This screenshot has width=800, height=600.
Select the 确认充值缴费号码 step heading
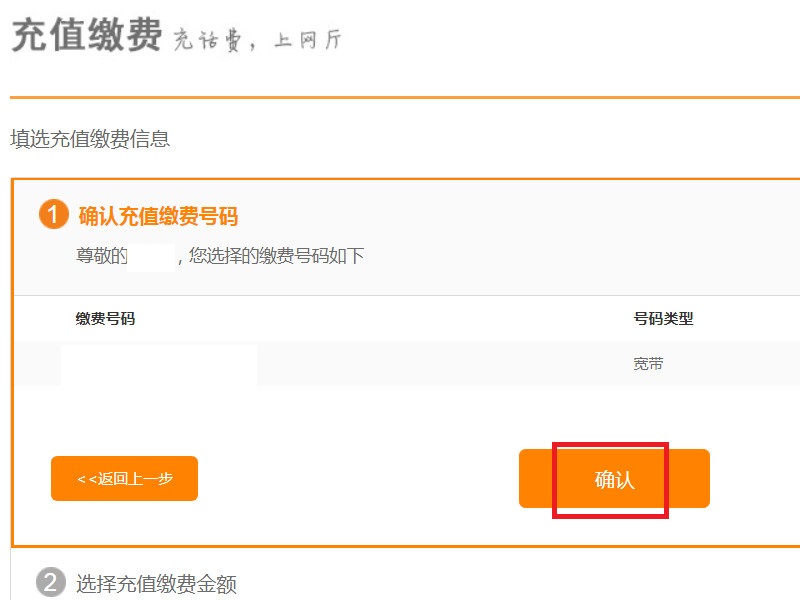pos(158,216)
